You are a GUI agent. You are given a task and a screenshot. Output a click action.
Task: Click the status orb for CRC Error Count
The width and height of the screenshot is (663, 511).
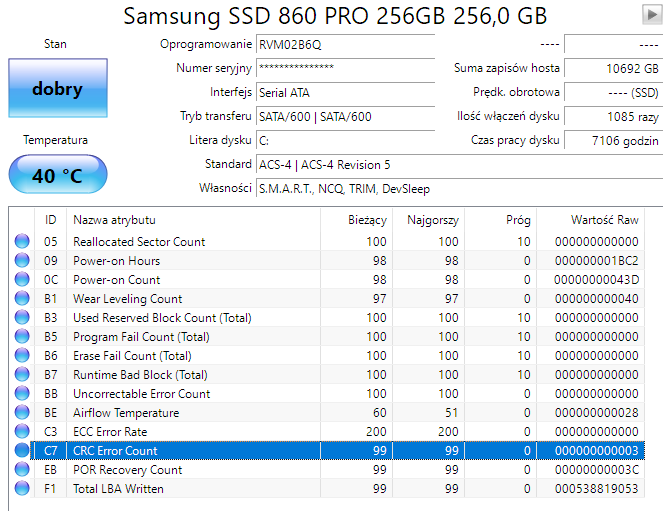(22, 451)
